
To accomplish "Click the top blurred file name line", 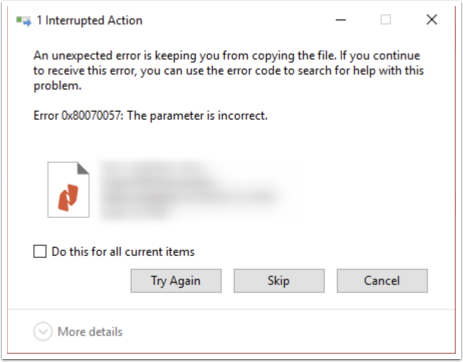I will point(152,169).
